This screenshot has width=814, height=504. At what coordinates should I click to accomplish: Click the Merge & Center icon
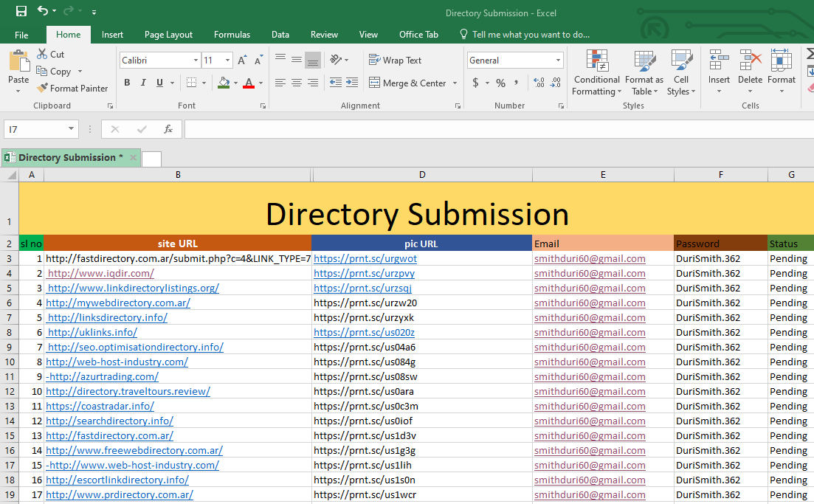point(374,83)
